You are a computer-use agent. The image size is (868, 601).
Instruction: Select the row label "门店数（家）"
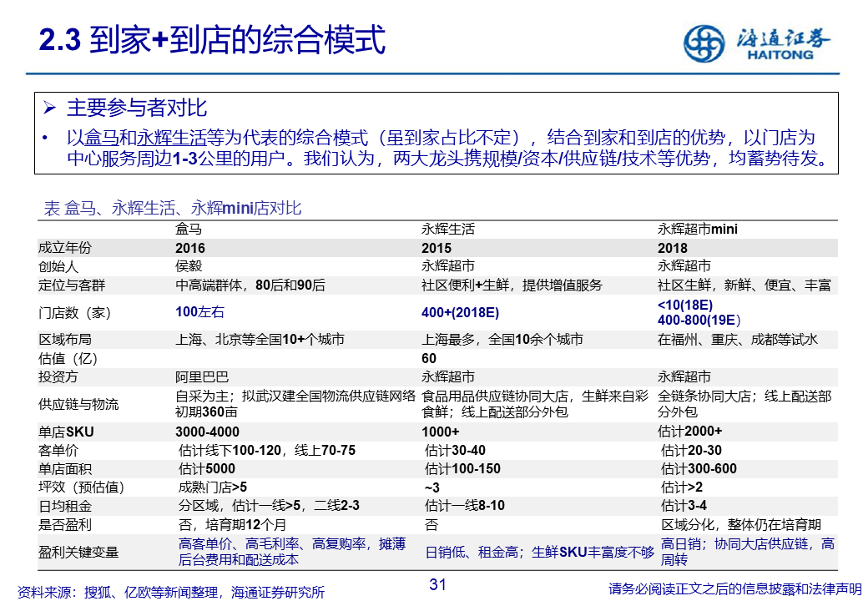[x=75, y=313]
